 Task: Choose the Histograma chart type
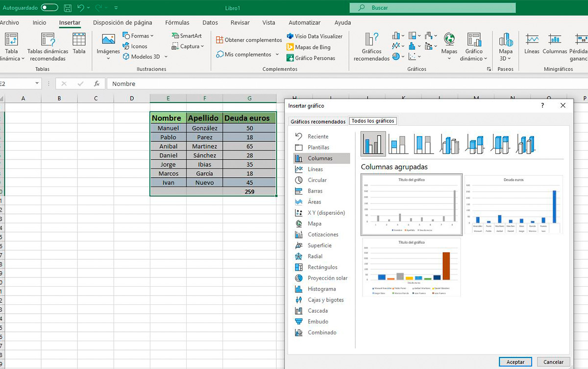pos(321,289)
